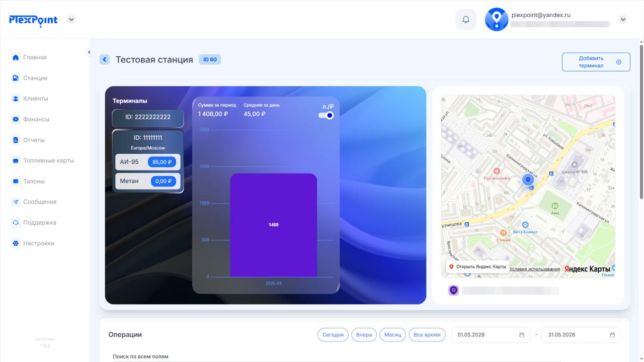This screenshot has height=362, width=644.
Task: Click the Поликлиника marker on map
Action: point(497,171)
